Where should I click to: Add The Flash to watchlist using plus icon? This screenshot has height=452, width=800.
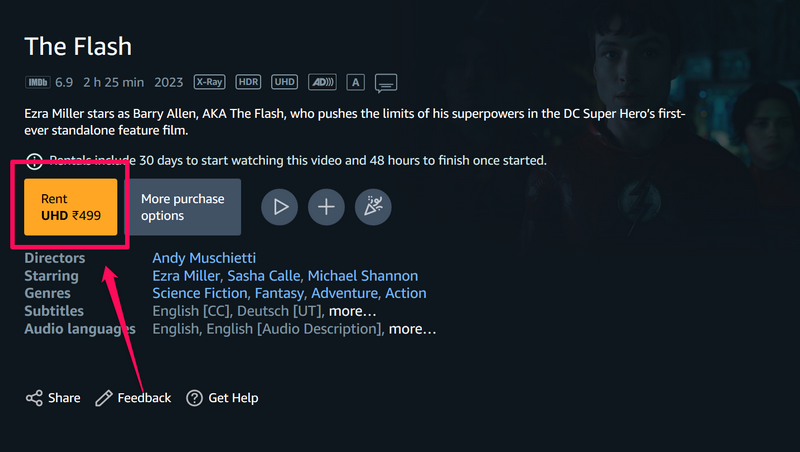[x=326, y=207]
